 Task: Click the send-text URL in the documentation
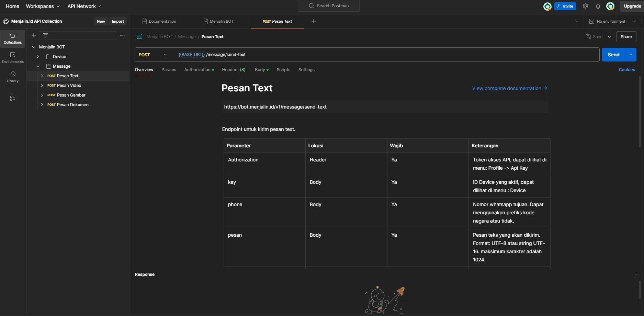(x=275, y=107)
